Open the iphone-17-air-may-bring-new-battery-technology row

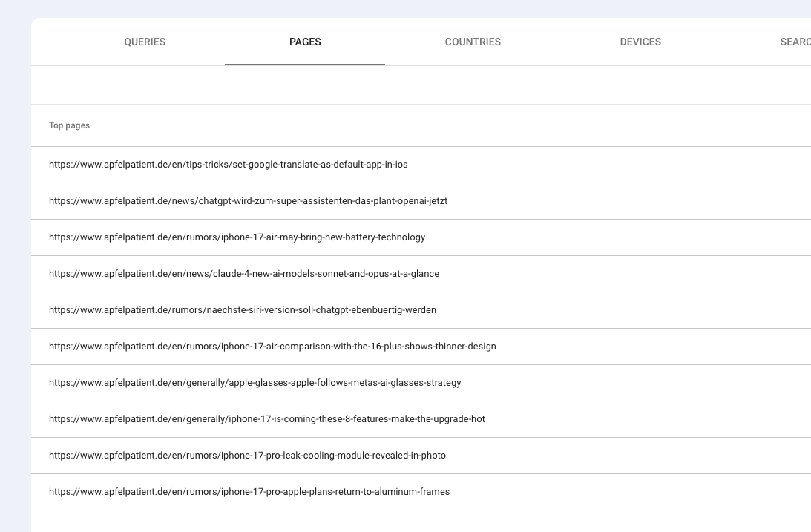pos(421,237)
